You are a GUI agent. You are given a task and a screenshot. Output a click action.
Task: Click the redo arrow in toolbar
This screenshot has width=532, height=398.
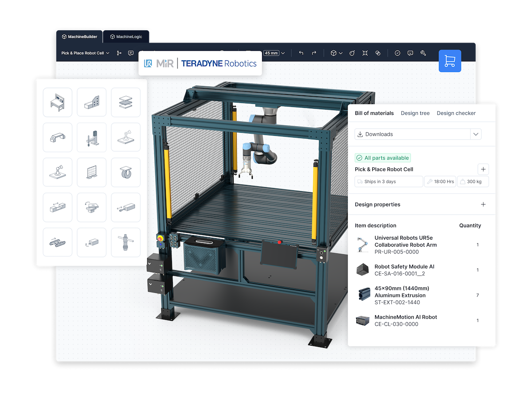coord(314,53)
